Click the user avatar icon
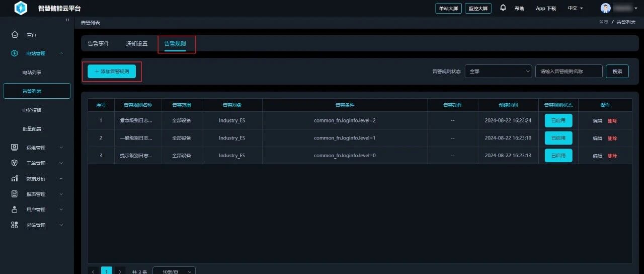 tap(606, 8)
